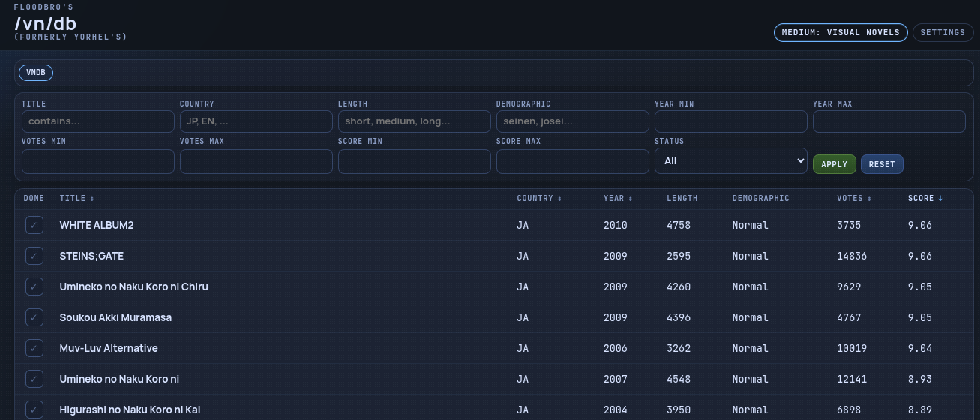
Task: Focus the Country filter field
Action: [x=256, y=121]
